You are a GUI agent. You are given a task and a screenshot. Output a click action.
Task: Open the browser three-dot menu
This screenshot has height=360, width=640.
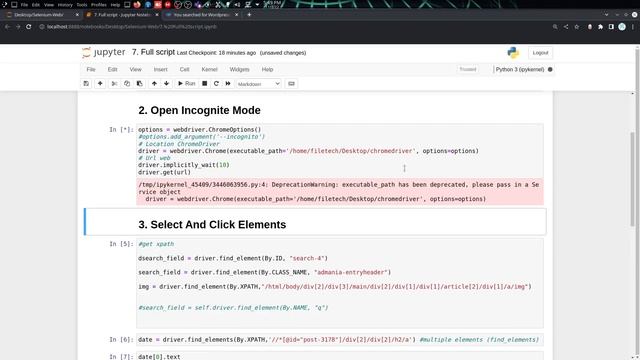(x=633, y=27)
